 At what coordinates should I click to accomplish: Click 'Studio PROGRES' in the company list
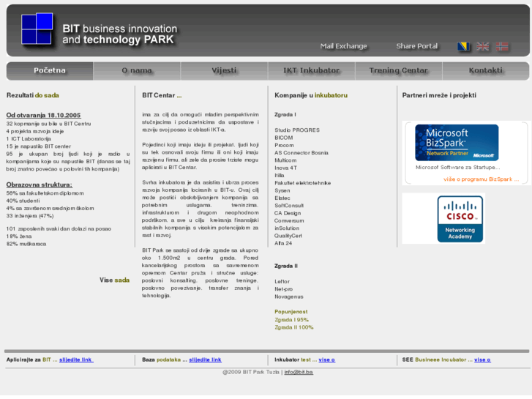(297, 130)
